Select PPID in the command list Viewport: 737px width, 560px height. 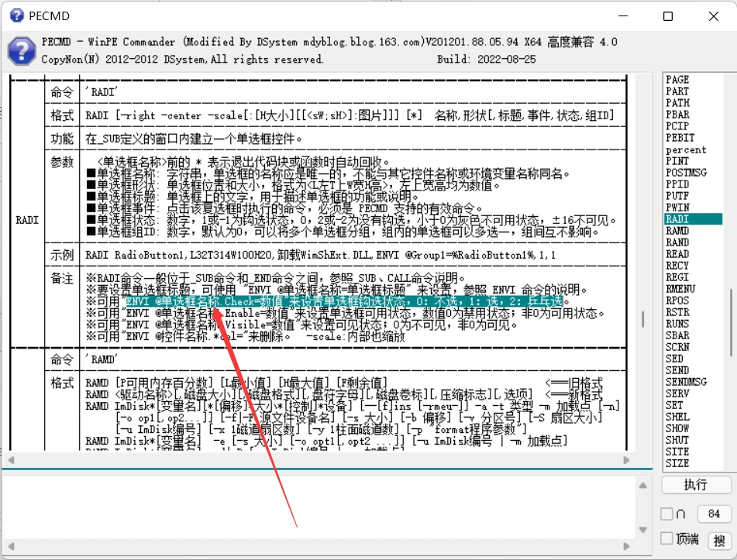click(677, 184)
